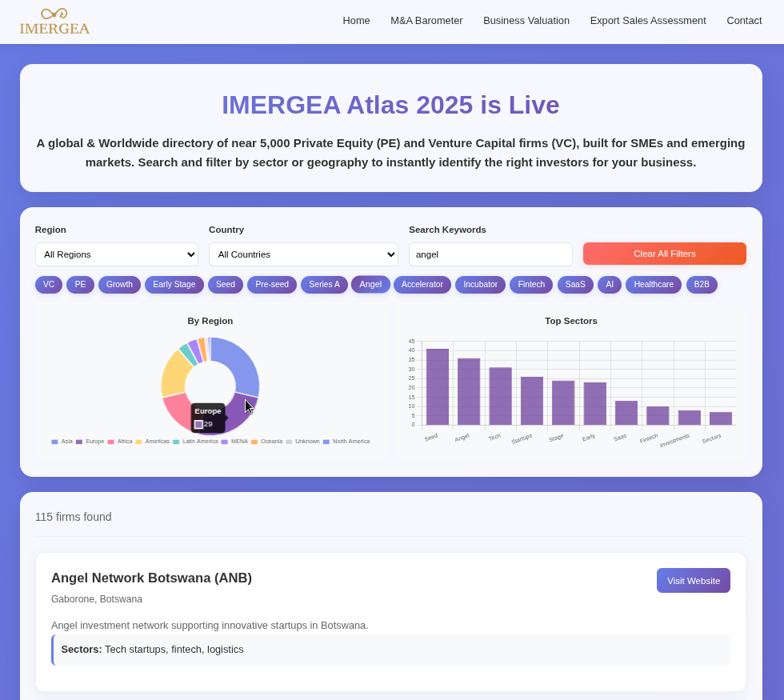
Task: Click the Saas bar in Top Sectors
Action: coord(626,413)
